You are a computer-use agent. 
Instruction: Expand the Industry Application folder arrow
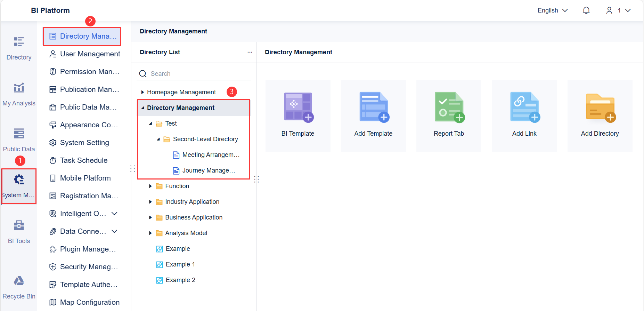point(150,202)
